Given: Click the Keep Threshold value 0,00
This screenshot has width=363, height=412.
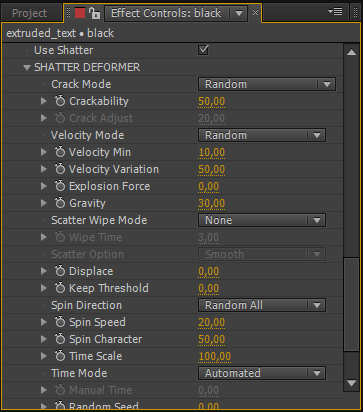Looking at the screenshot, I should pyautogui.click(x=209, y=288).
